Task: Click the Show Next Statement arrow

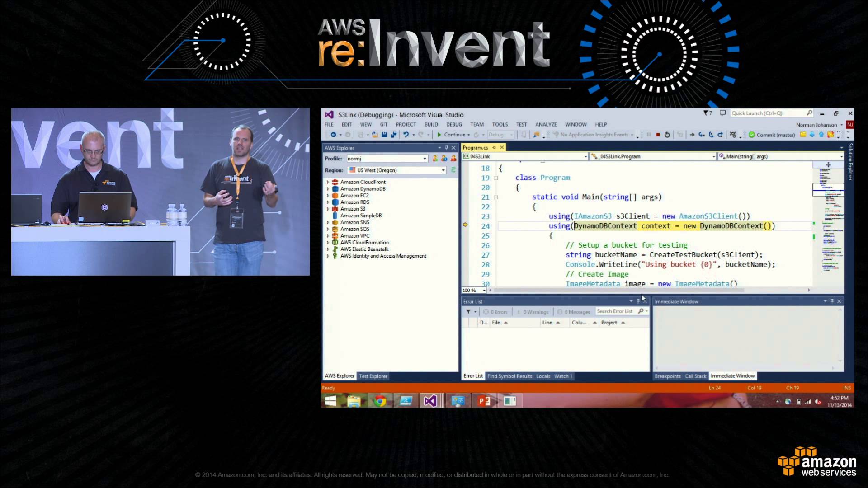Action: 692,135
